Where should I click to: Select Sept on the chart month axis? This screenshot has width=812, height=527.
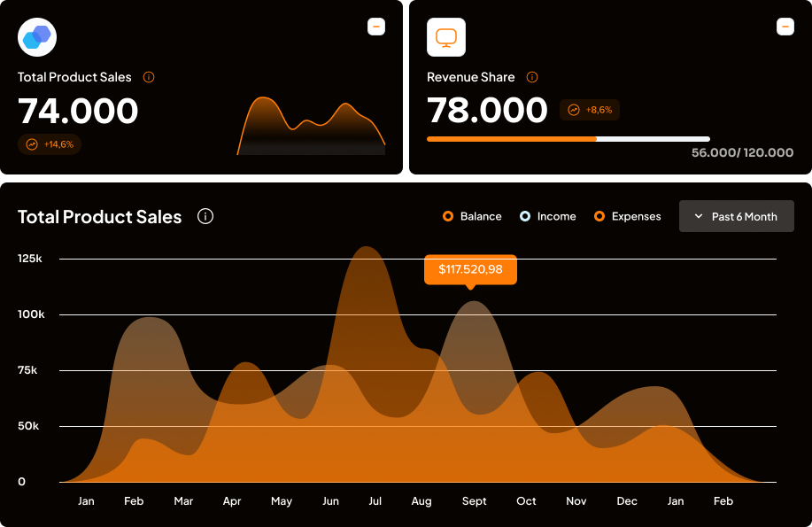point(474,501)
